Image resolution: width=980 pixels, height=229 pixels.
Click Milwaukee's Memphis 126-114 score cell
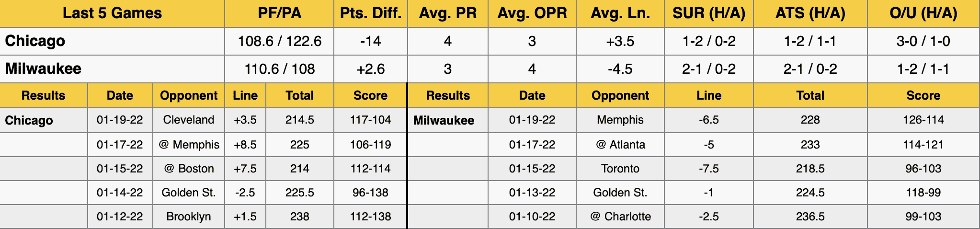click(x=923, y=120)
